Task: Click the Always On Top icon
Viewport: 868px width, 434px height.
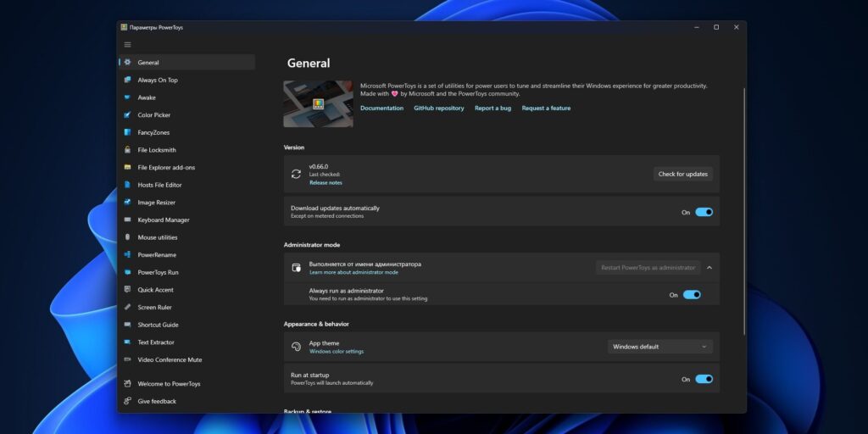Action: pyautogui.click(x=127, y=80)
